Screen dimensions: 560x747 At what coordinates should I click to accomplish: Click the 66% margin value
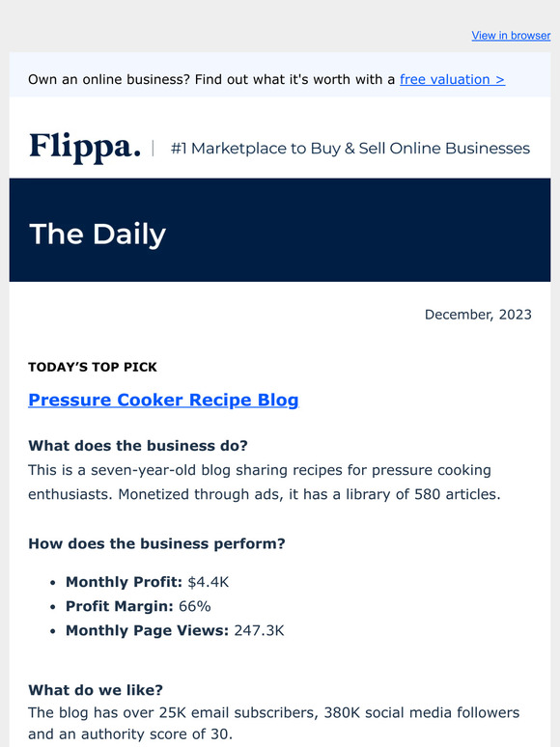[195, 606]
